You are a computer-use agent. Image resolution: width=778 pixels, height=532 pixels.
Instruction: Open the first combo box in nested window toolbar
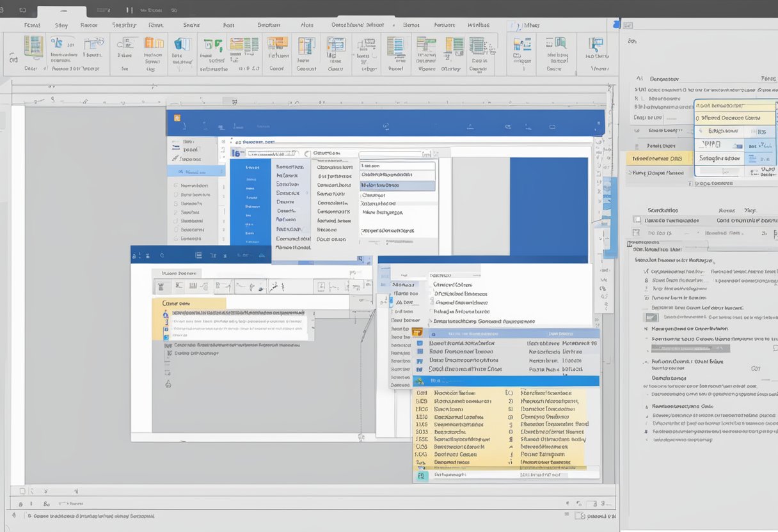pos(273,153)
